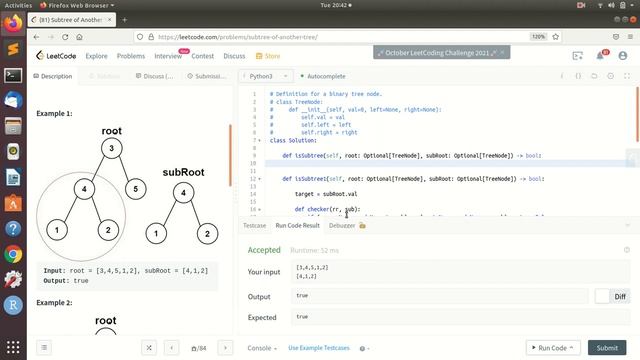This screenshot has height=360, width=640.
Task: Launch Sublime Text from the dock
Action: click(x=13, y=49)
